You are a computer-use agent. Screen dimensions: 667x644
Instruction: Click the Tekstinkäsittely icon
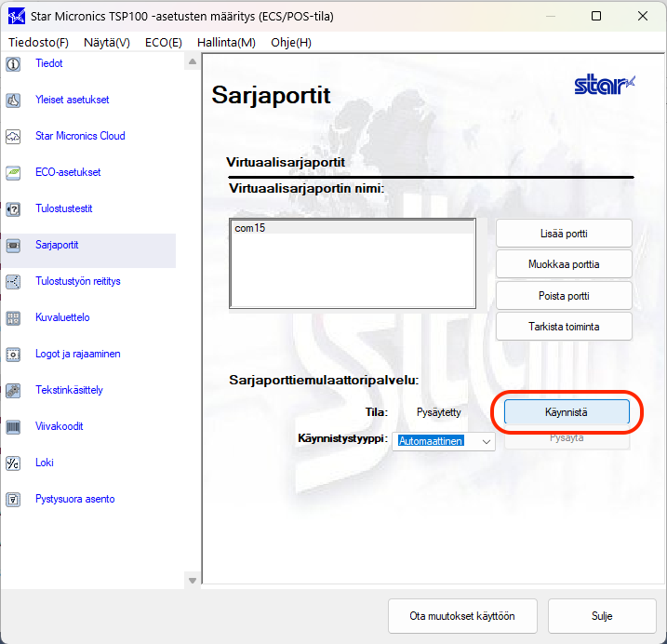tap(13, 391)
